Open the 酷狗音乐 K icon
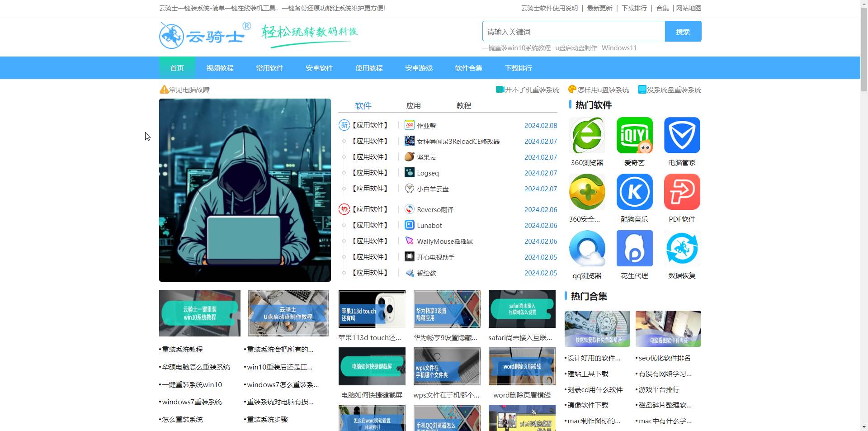Viewport: 868px width, 431px height. [634, 192]
